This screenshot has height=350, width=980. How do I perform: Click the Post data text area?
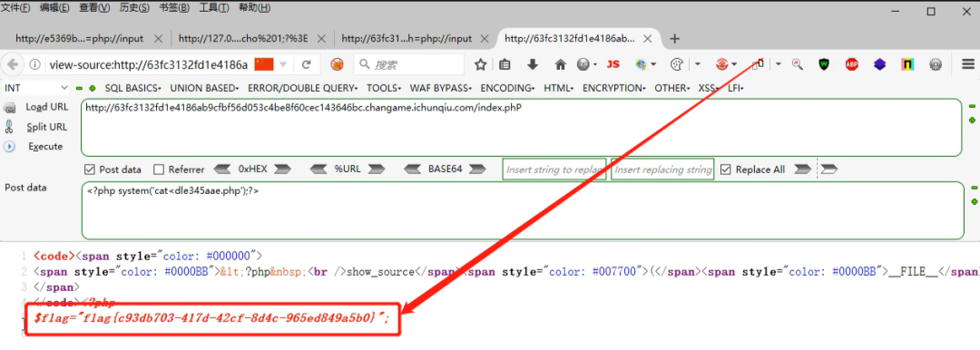[x=523, y=210]
